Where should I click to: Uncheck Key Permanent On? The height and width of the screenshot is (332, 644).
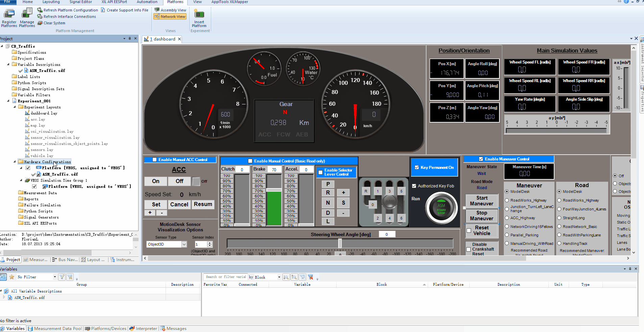click(417, 168)
